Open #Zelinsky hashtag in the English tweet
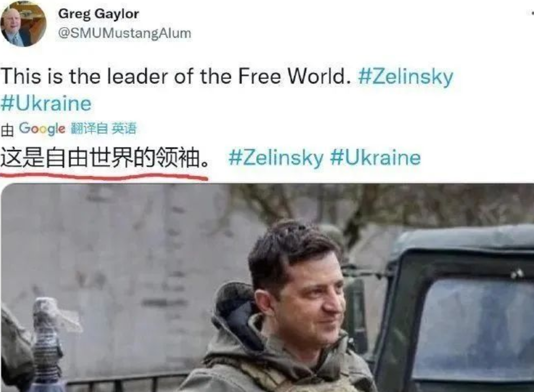534x392 pixels. click(x=405, y=76)
